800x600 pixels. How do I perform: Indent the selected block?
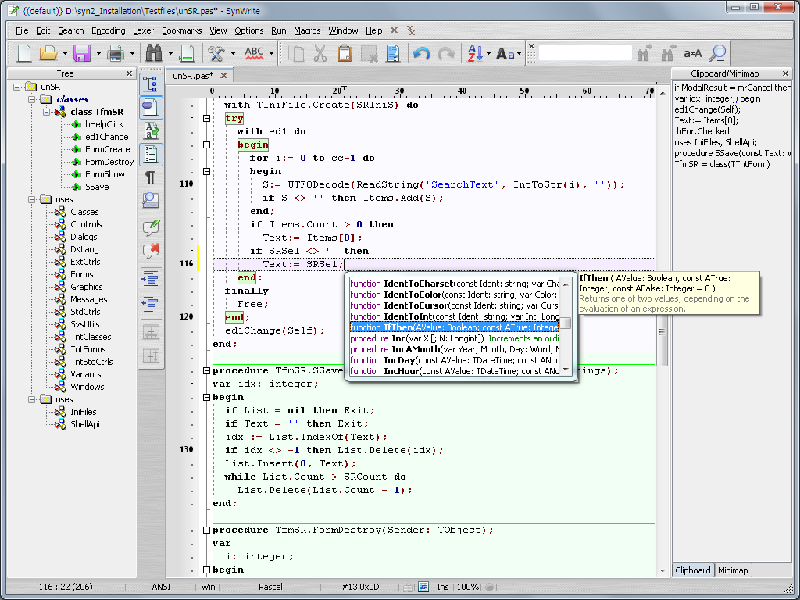click(x=151, y=279)
